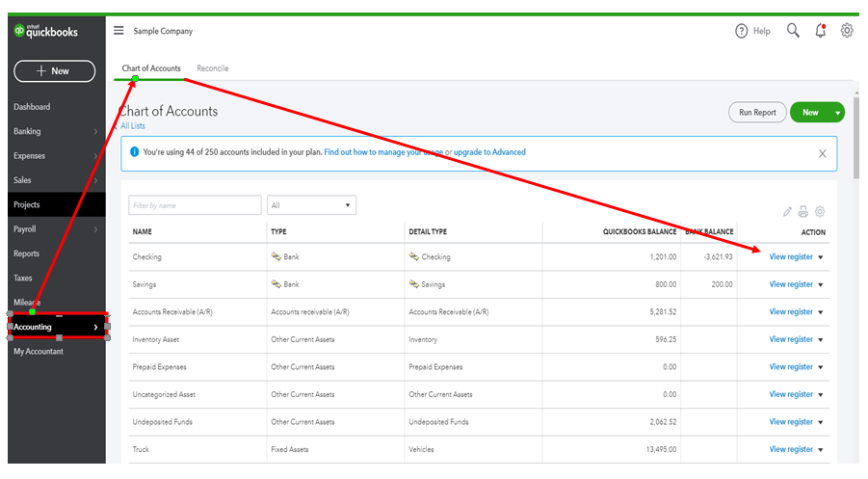
Task: Open action dropdown for Savings row
Action: click(x=821, y=284)
